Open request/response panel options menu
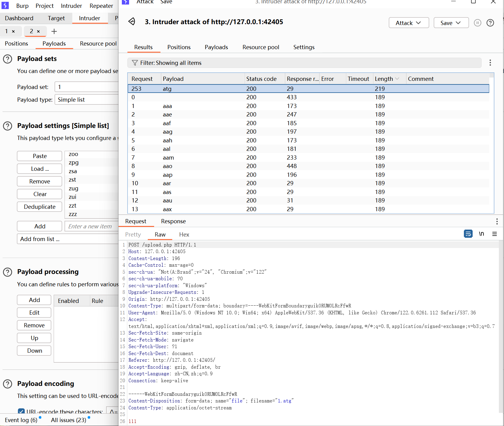 [x=497, y=221]
